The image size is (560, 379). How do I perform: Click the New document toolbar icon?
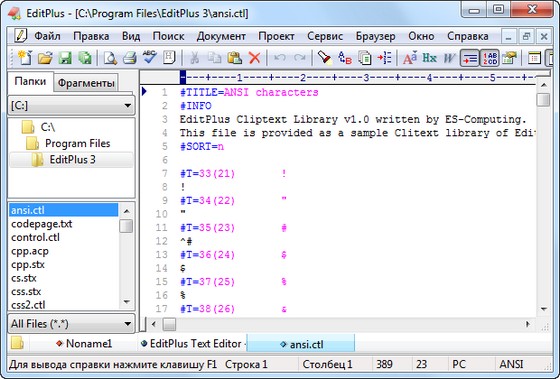coord(25,58)
